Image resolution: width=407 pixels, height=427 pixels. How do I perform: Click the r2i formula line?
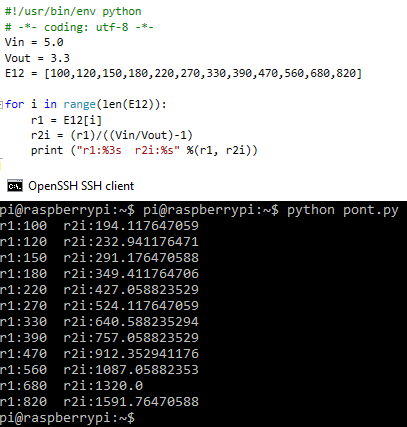pyautogui.click(x=112, y=135)
